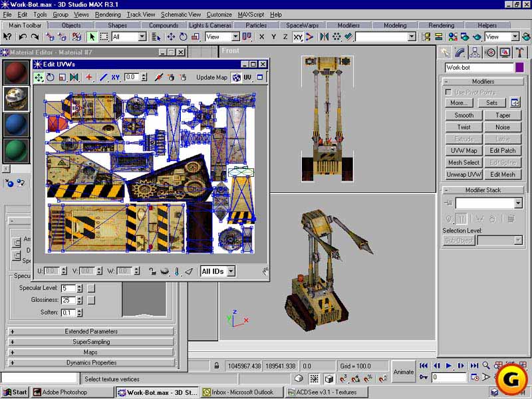Open the Motion panel tab icon

[x=489, y=53]
